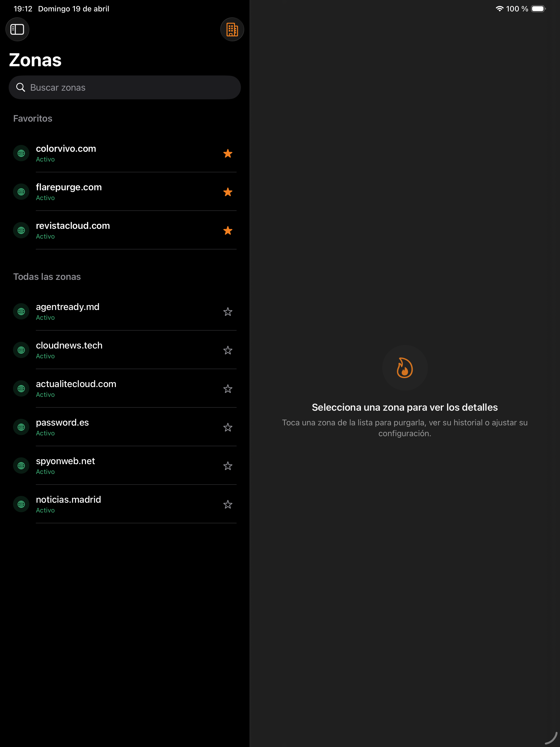The image size is (560, 747).
Task: Unfavorite colorvivo.com with its star
Action: click(228, 153)
